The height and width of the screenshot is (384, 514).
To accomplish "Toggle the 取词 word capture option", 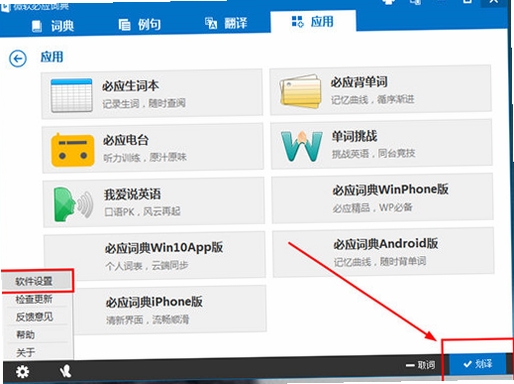I will tap(420, 365).
